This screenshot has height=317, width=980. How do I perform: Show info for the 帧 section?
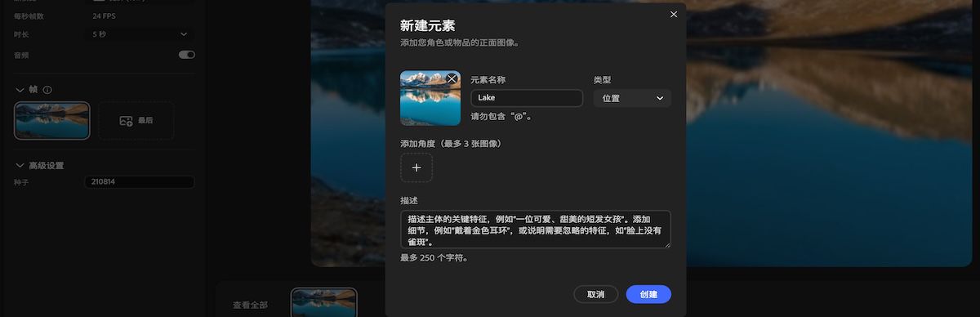pos(47,90)
